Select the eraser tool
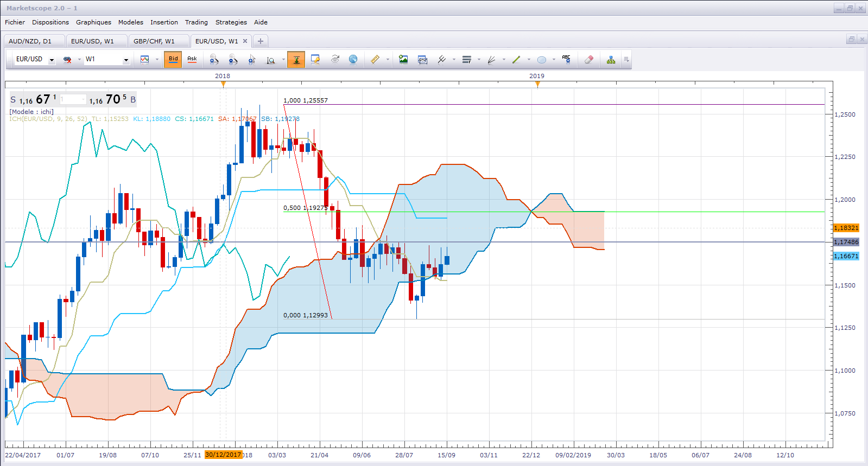 click(589, 60)
